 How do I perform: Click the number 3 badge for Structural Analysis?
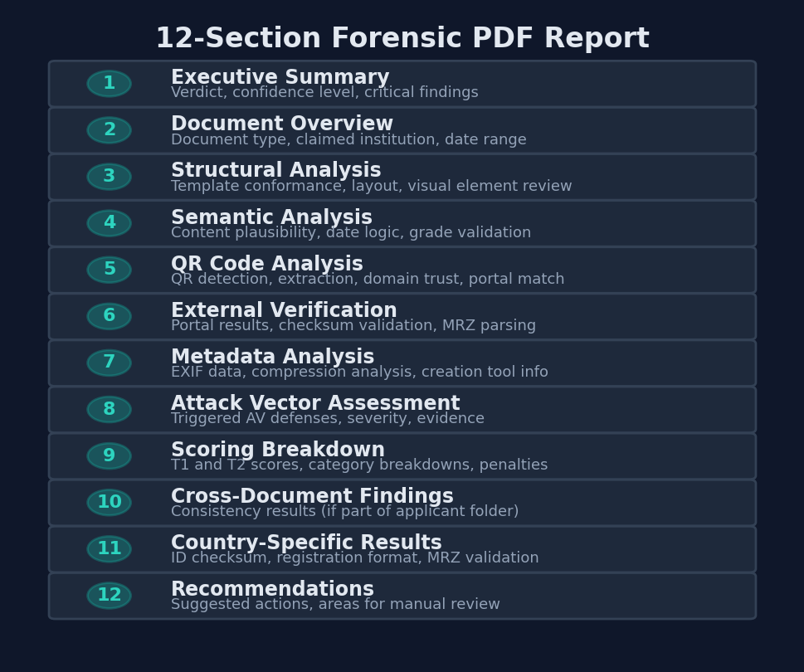tap(109, 176)
